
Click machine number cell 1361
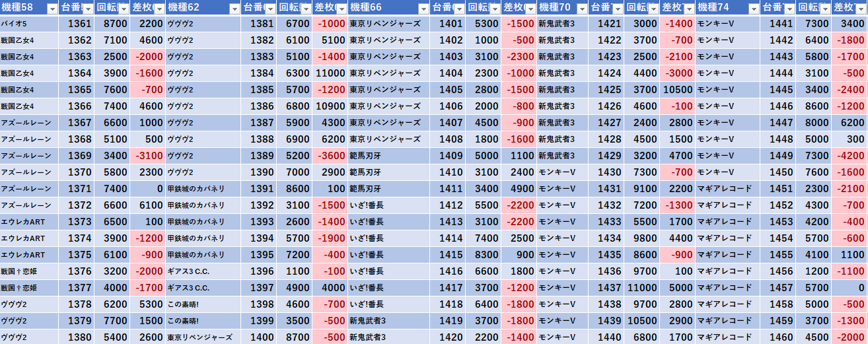(76, 24)
